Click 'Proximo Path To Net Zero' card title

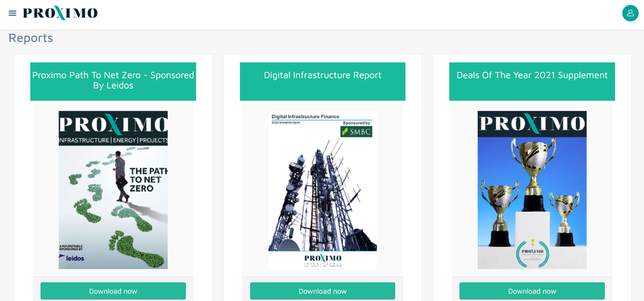(x=113, y=80)
